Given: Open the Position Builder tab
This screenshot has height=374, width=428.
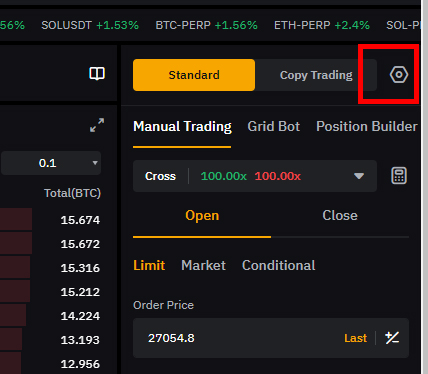Looking at the screenshot, I should (367, 127).
